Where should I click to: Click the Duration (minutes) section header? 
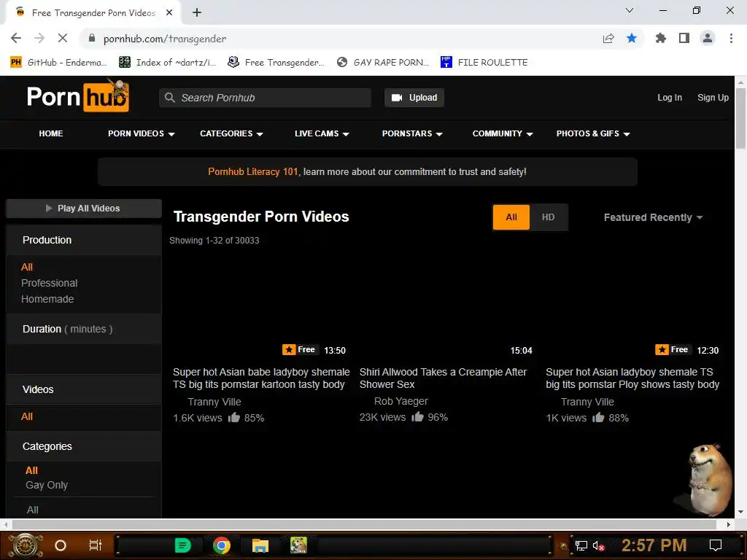(84, 329)
